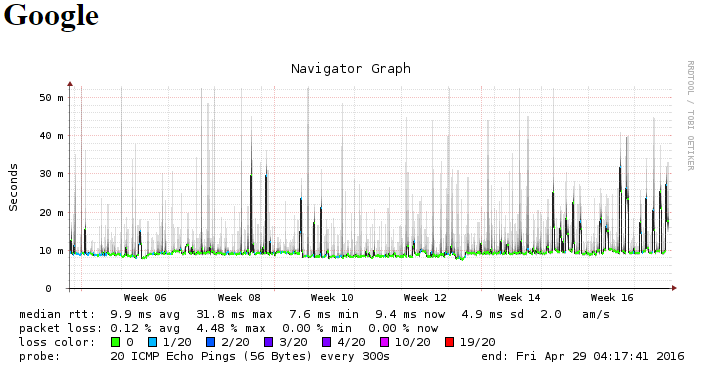Click the 9.4 ms now rtt value
This screenshot has width=706, height=369.
pos(410,314)
